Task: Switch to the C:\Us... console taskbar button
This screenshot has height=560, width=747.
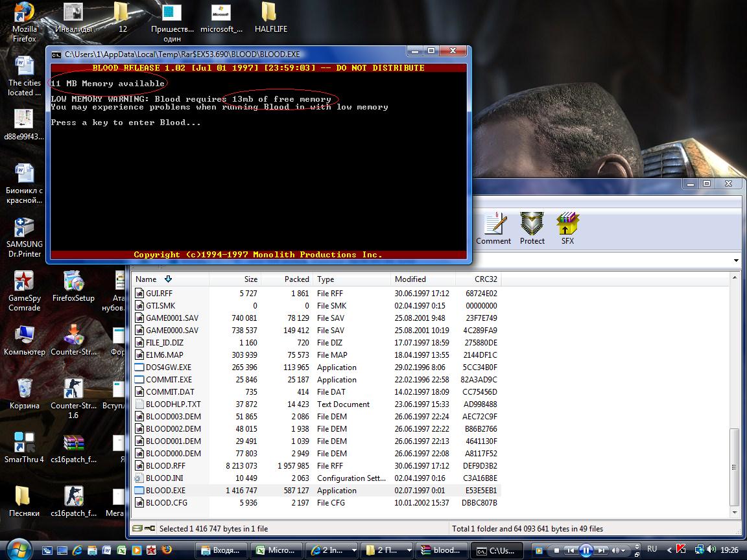Action: [497, 550]
